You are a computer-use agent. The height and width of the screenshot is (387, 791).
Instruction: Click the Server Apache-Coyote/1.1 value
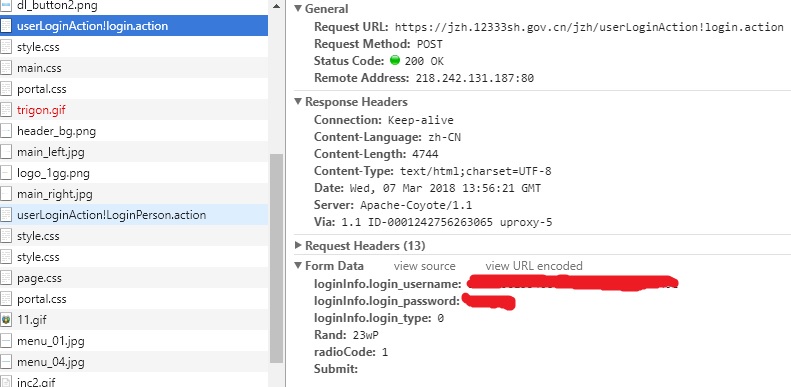click(416, 205)
